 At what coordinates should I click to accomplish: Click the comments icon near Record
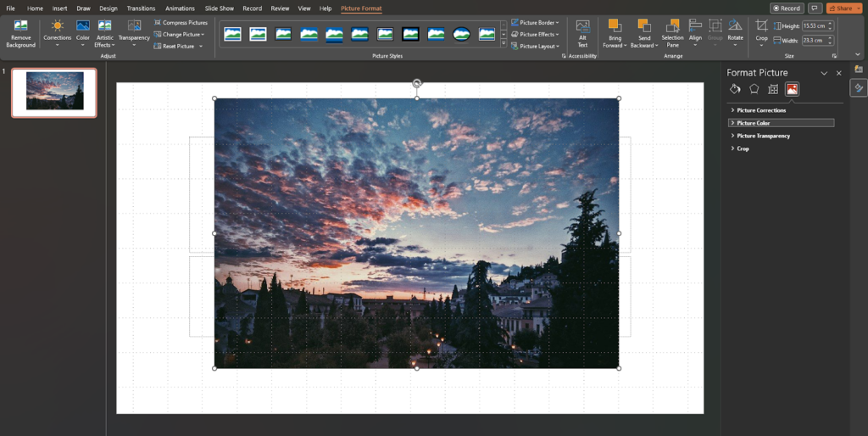click(815, 8)
